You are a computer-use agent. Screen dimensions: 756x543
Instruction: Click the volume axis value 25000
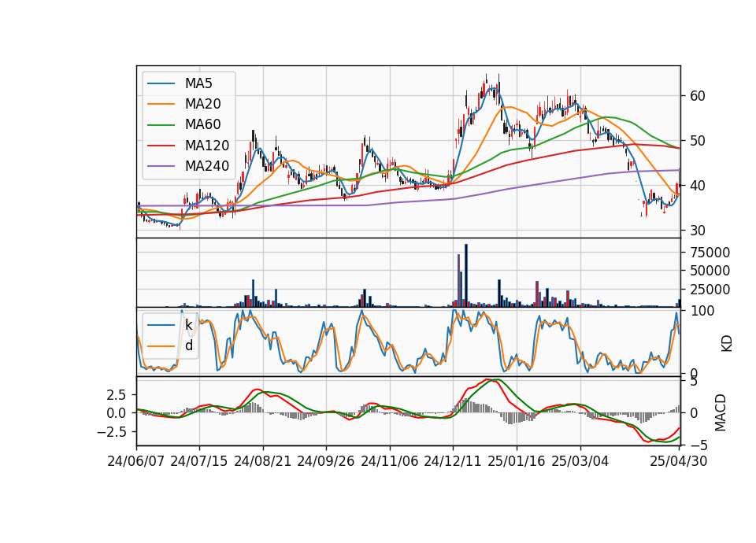[710, 290]
